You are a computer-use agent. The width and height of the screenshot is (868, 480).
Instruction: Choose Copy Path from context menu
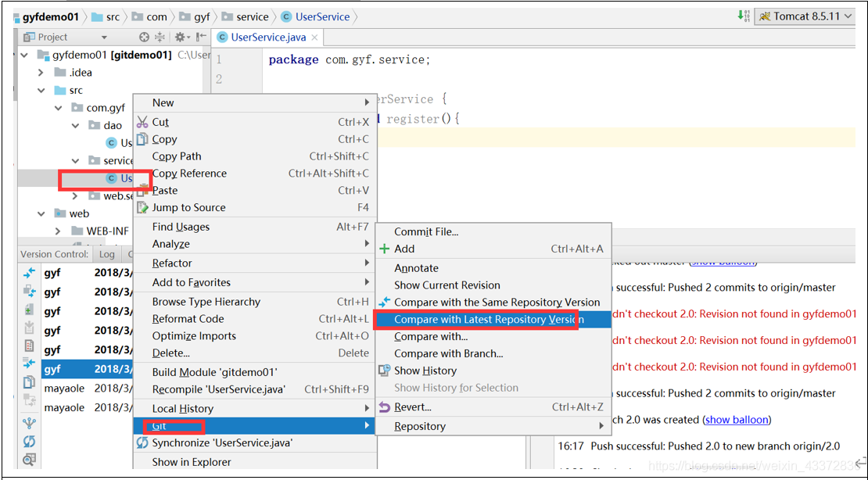[255, 156]
